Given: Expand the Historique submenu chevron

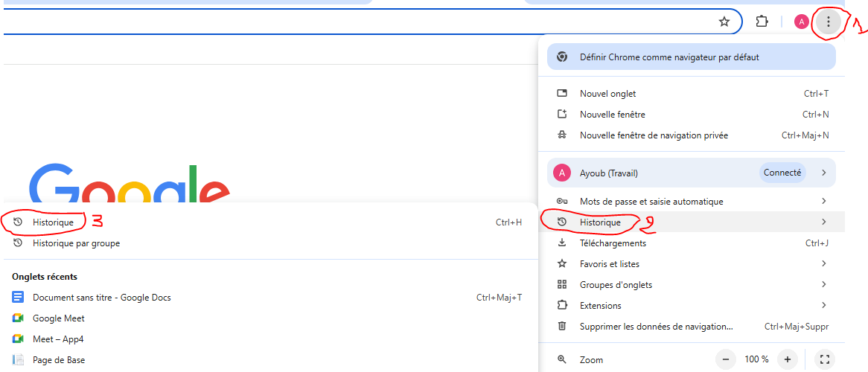Looking at the screenshot, I should coord(824,222).
